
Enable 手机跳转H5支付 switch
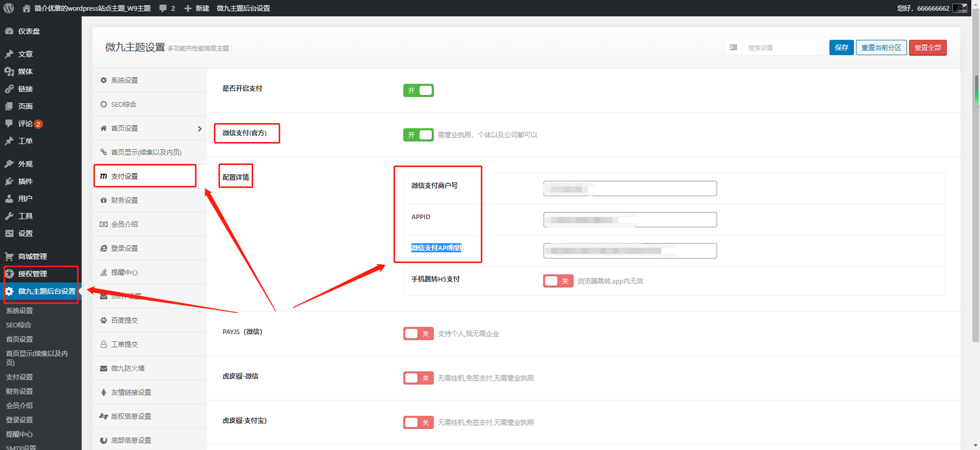click(558, 281)
